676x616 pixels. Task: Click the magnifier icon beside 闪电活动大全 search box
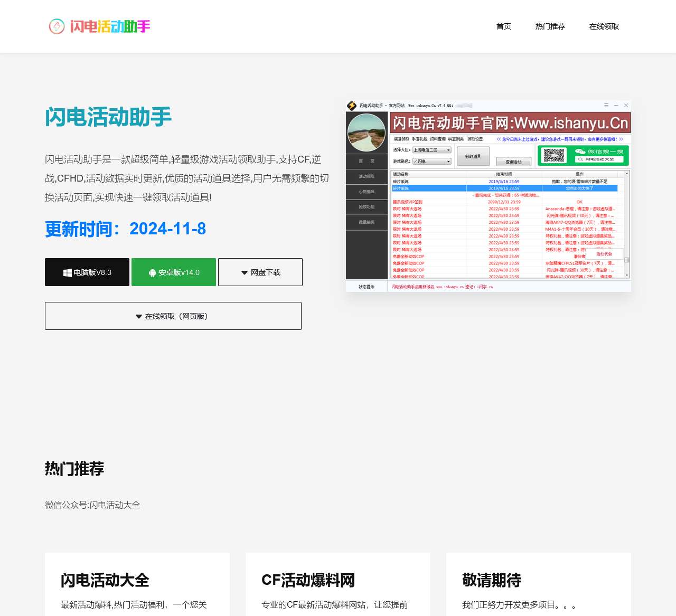580,159
